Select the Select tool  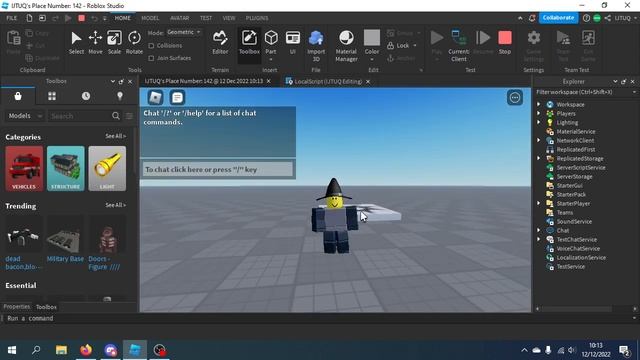pos(76,42)
